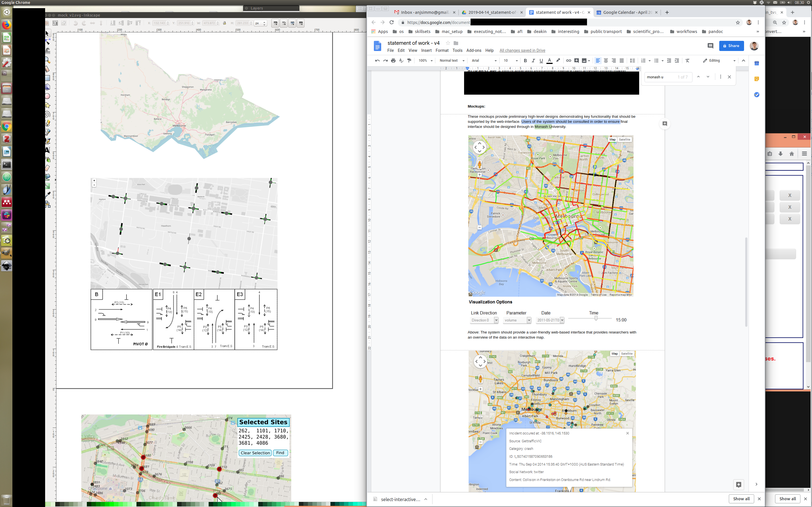Click the Time slider handle in the mockup
This screenshot has width=812, height=507.
click(596, 318)
